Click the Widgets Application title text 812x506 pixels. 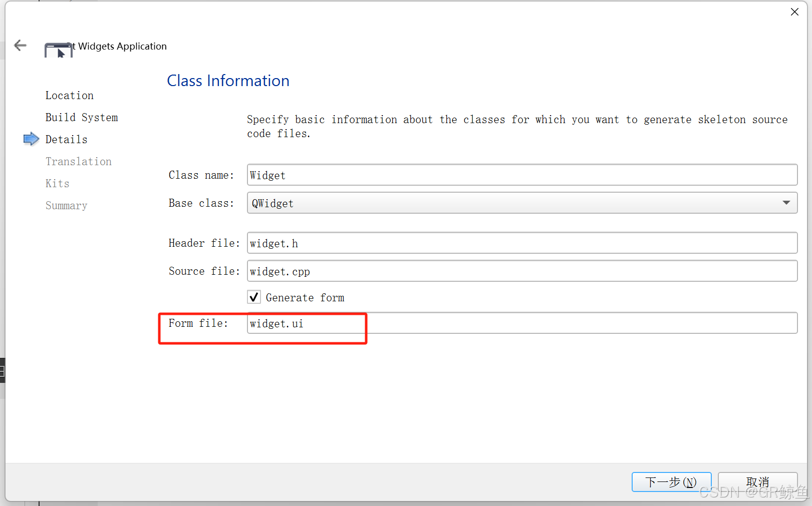click(x=122, y=46)
